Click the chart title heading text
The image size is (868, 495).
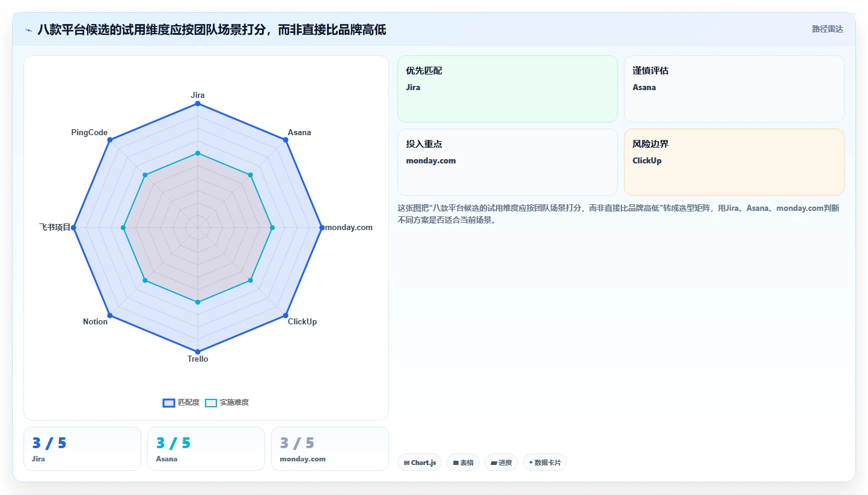tap(212, 29)
